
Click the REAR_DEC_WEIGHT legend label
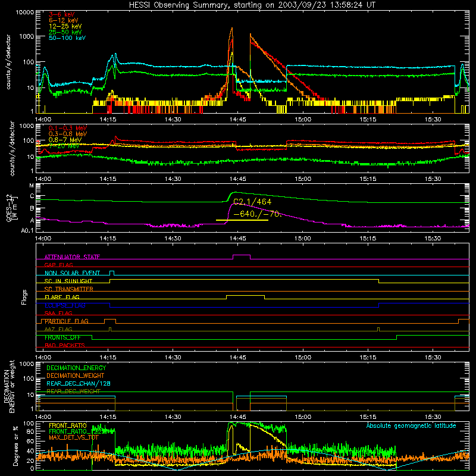click(x=73, y=392)
